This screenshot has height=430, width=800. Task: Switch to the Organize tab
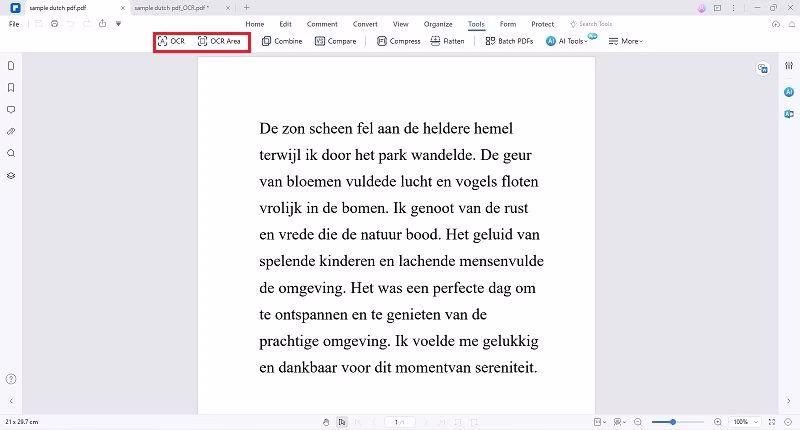[438, 24]
